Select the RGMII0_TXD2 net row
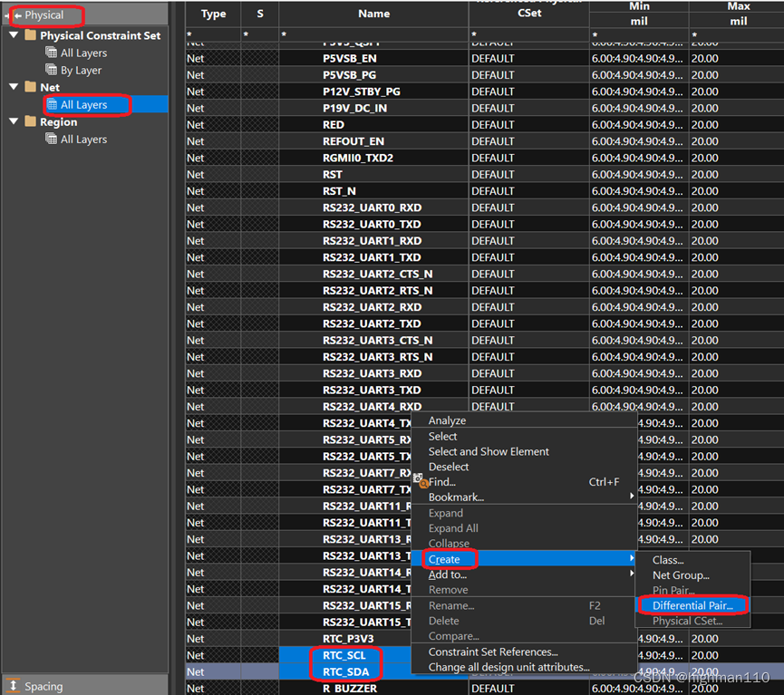 372,158
